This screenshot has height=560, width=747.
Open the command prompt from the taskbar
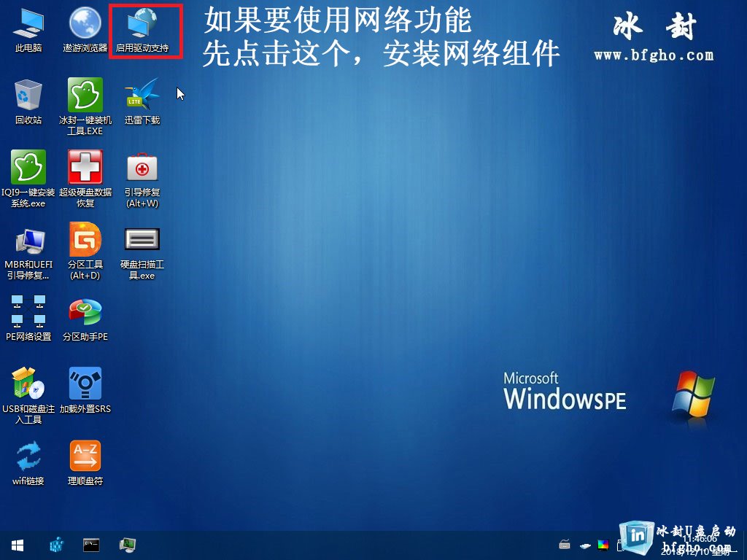[91, 545]
